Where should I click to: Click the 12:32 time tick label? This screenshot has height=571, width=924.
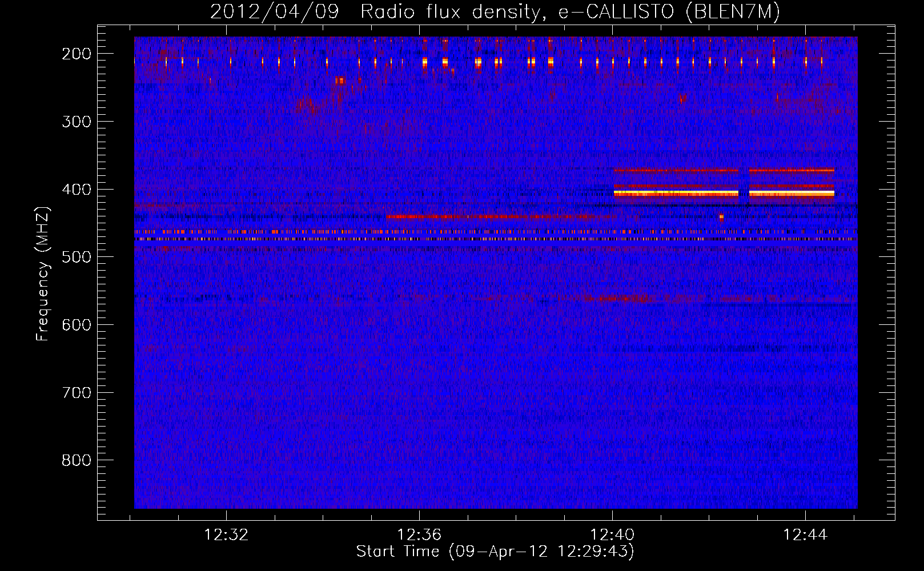[x=227, y=535]
